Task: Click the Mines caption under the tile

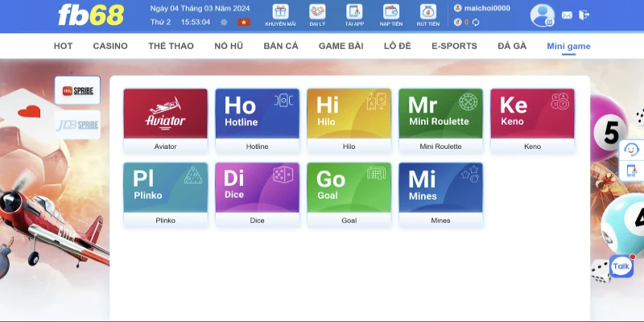Action: tap(440, 221)
